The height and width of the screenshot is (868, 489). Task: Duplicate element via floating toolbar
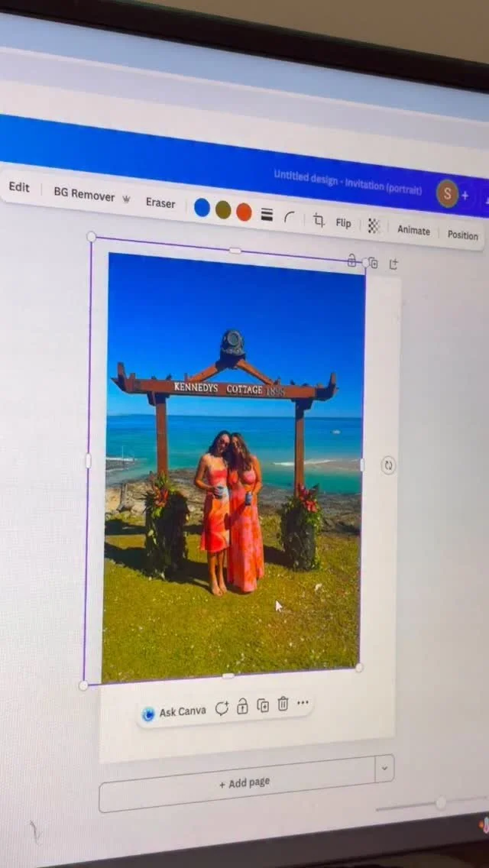pyautogui.click(x=263, y=706)
